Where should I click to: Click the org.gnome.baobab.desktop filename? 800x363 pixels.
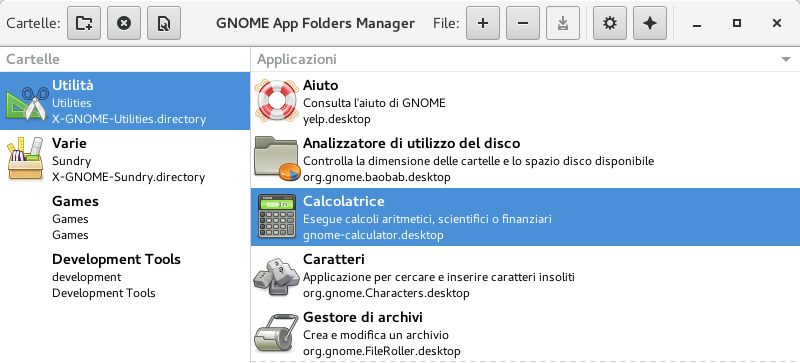point(377,178)
